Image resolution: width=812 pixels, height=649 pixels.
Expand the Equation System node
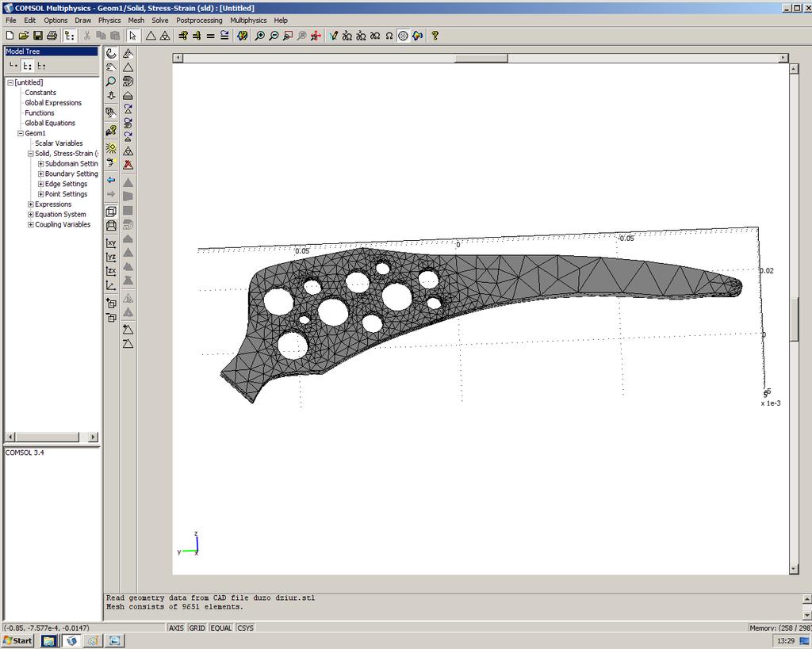click(31, 214)
